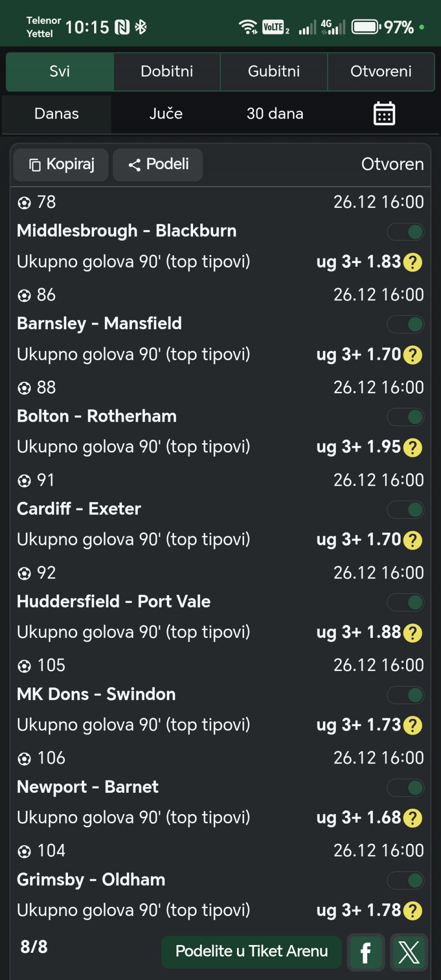
Task: Filter tickets by Juče
Action: tap(166, 114)
